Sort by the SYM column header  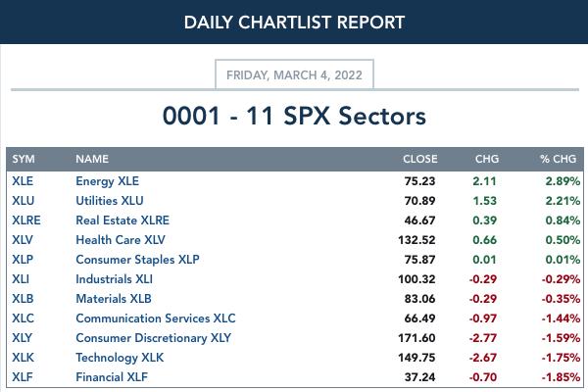[24, 159]
